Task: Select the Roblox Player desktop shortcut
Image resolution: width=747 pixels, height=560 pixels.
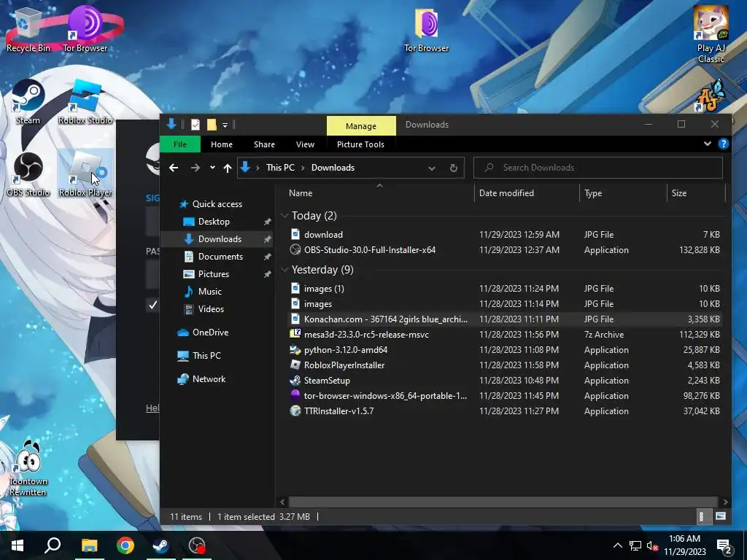Action: coord(85,175)
